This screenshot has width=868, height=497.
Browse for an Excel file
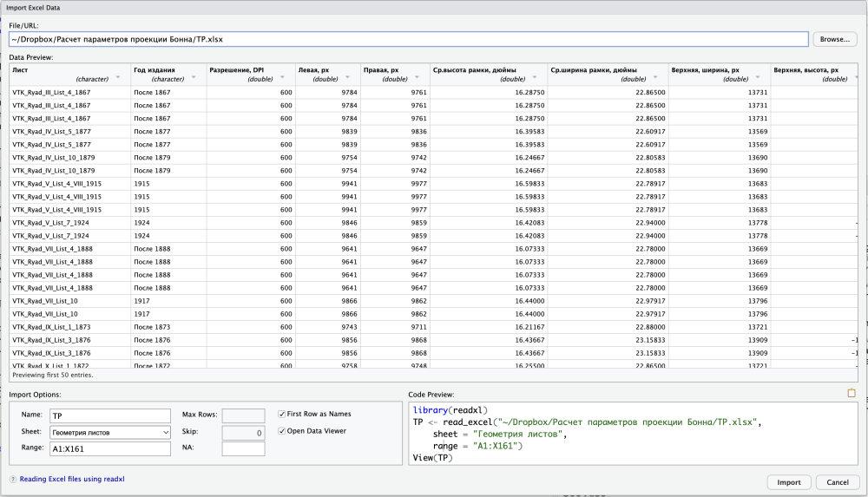click(x=835, y=39)
